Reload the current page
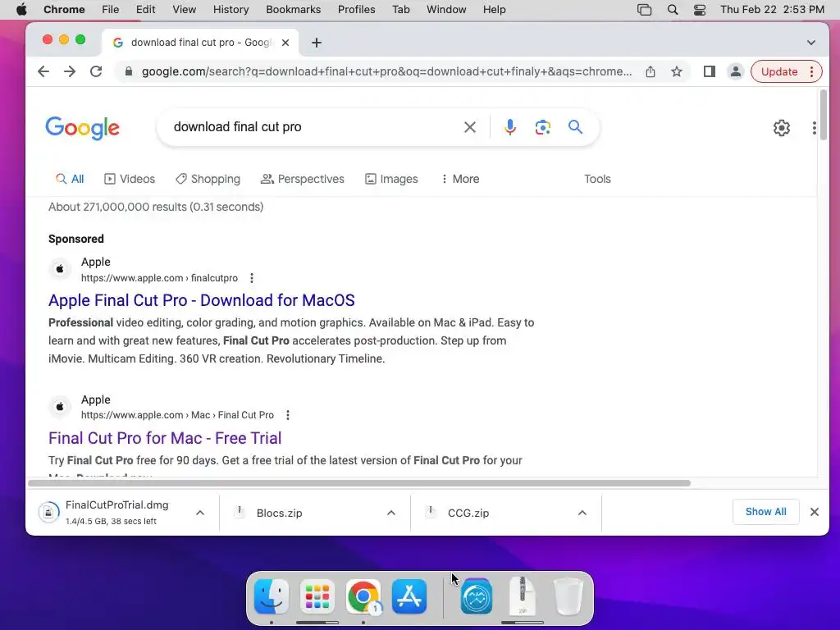Viewport: 840px width, 630px height. pos(96,72)
